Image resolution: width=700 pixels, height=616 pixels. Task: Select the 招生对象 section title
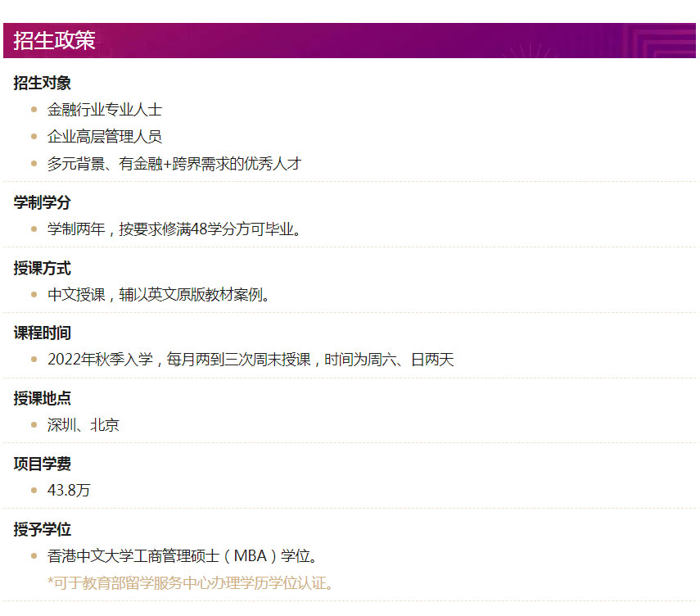click(42, 83)
